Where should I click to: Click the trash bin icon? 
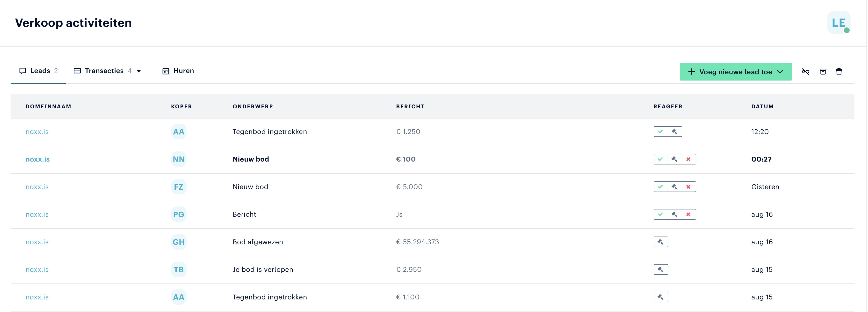pos(839,72)
